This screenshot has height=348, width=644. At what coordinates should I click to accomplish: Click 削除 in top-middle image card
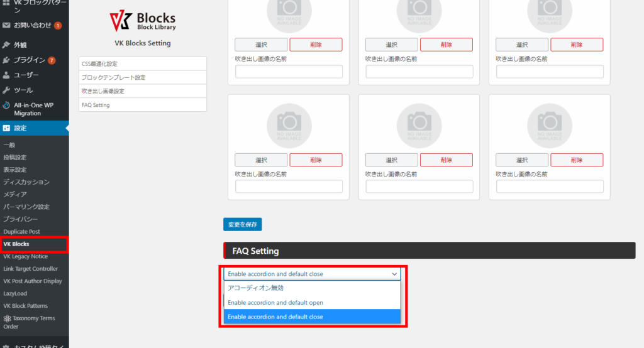tap(447, 45)
